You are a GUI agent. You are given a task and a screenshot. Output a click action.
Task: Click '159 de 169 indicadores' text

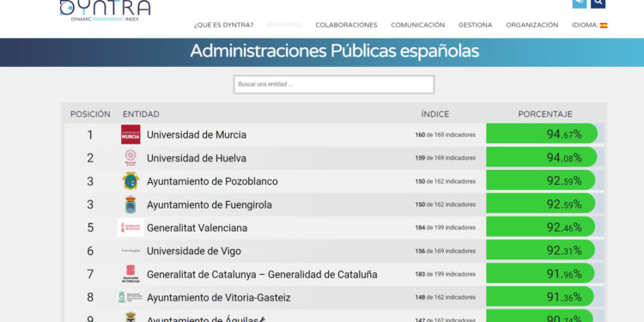tap(445, 158)
